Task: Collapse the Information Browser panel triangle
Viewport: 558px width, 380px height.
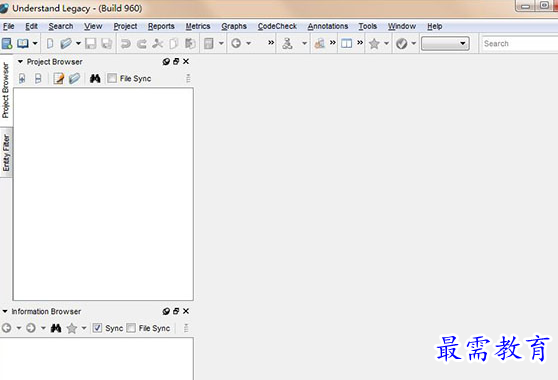Action: tap(5, 311)
